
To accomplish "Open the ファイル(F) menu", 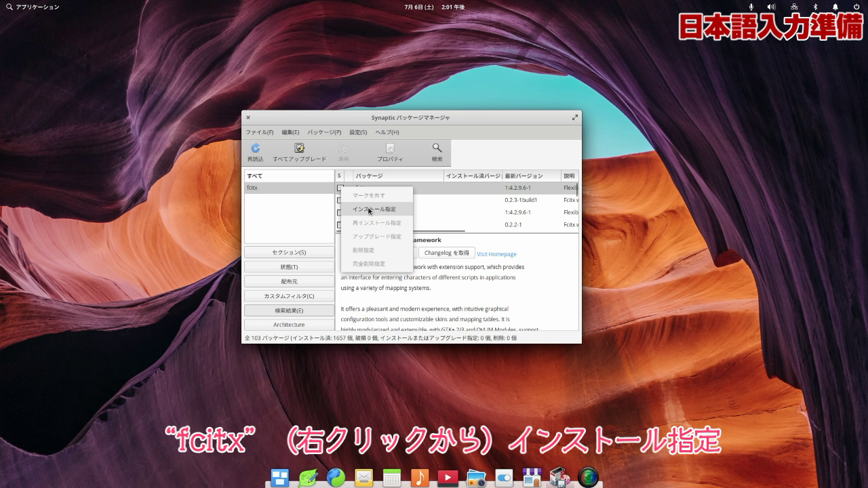I will pos(259,132).
